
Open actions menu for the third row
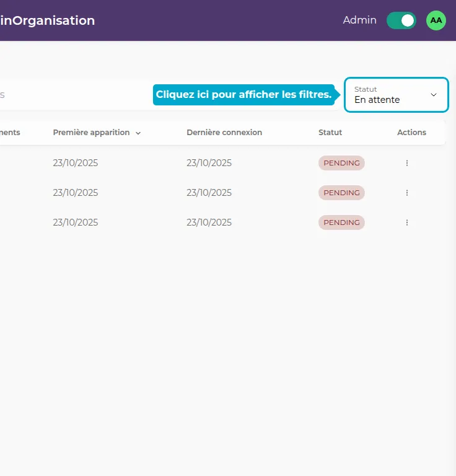point(407,223)
